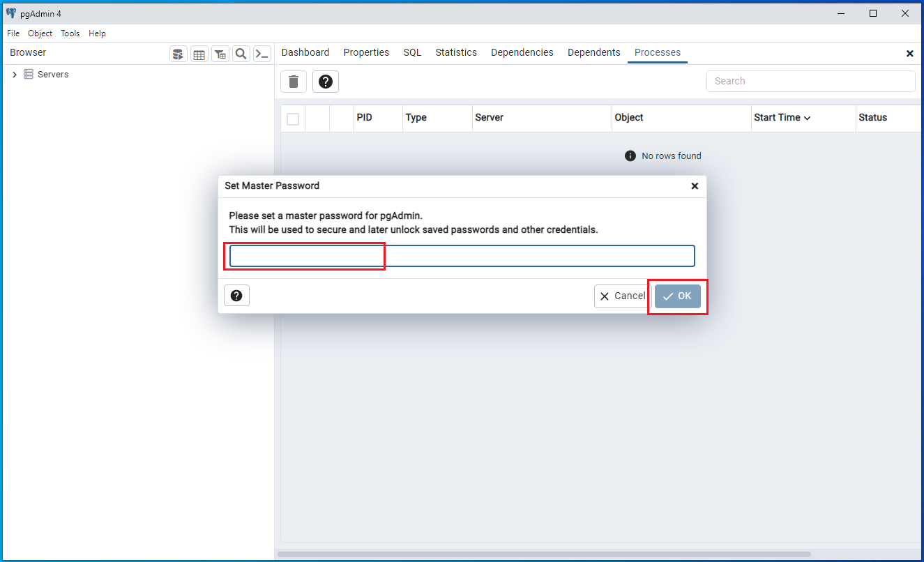
Task: Click the Processes search box
Action: pos(810,81)
